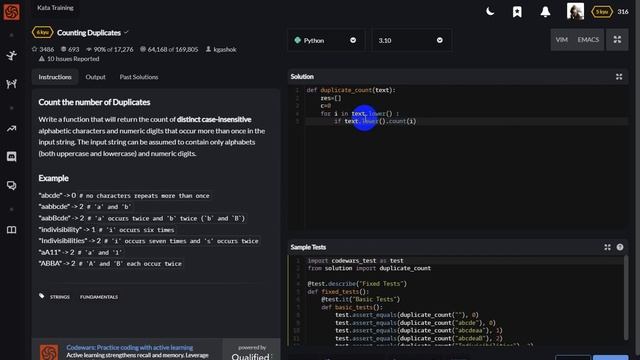Click the header honor score 316
640x360 pixels.
[623, 12]
